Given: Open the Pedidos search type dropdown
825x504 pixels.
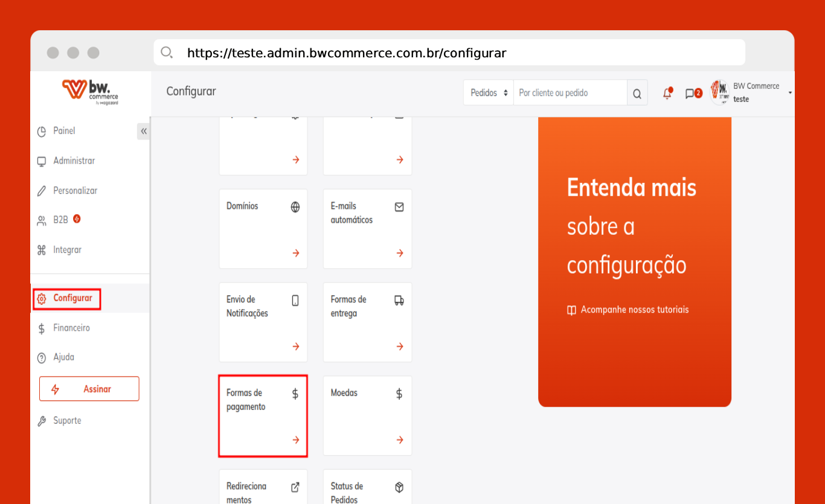Looking at the screenshot, I should (489, 93).
